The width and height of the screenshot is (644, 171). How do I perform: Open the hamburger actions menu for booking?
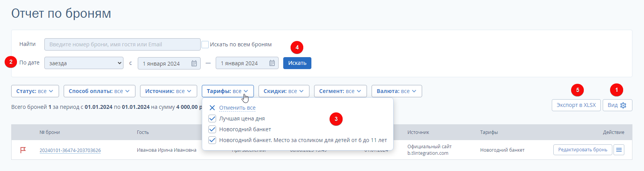click(619, 150)
